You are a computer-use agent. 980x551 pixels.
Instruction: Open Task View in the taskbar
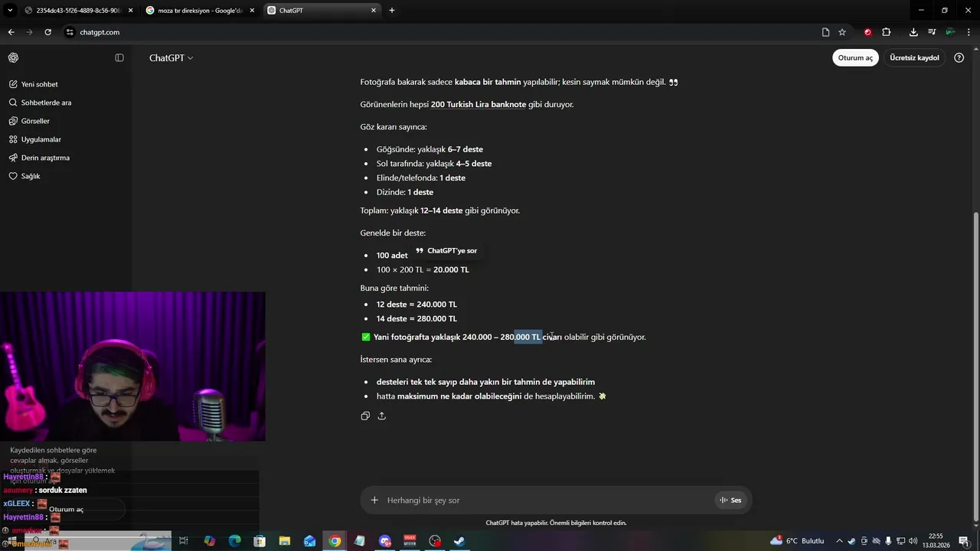(x=184, y=541)
